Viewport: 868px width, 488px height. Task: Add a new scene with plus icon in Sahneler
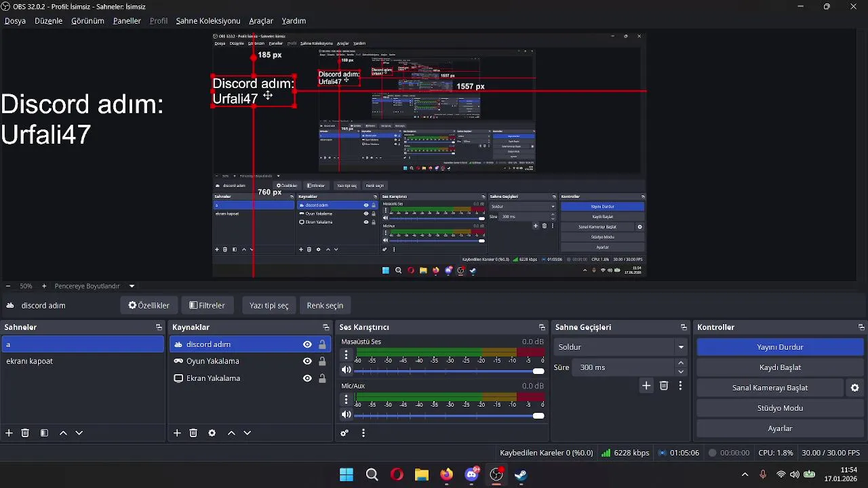point(9,432)
